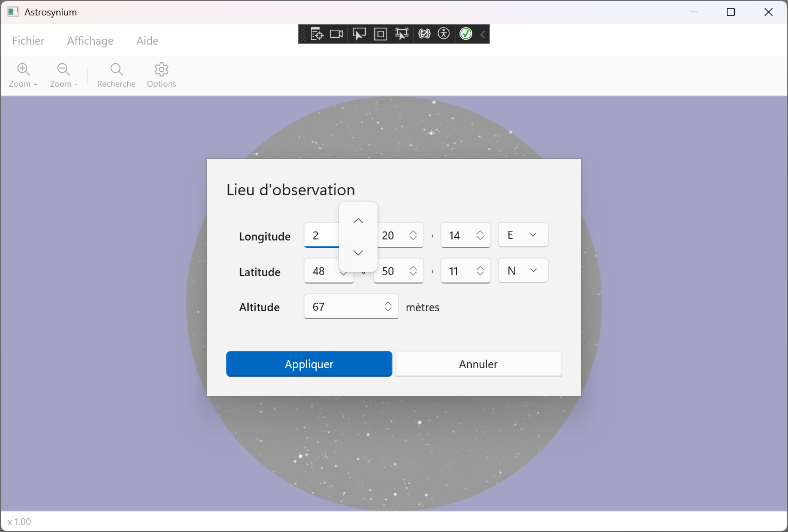Expand the longitude E direction dropdown
788x532 pixels.
tap(523, 235)
